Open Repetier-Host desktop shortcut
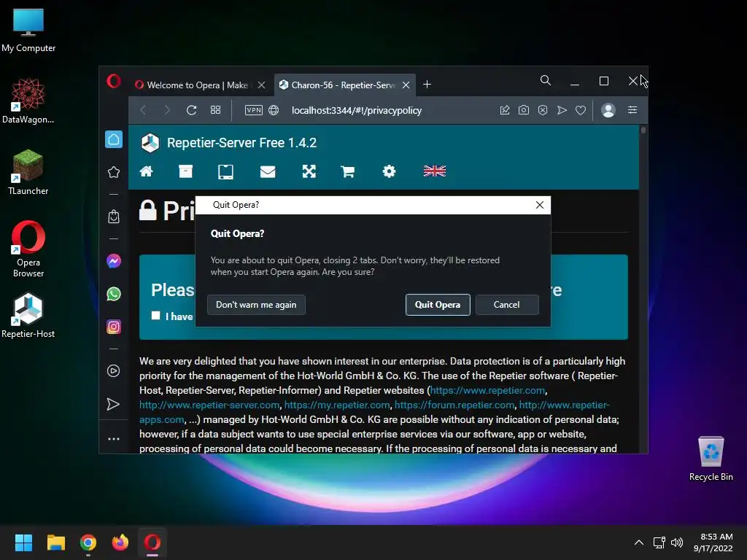Viewport: 747px width, 560px height. click(28, 316)
